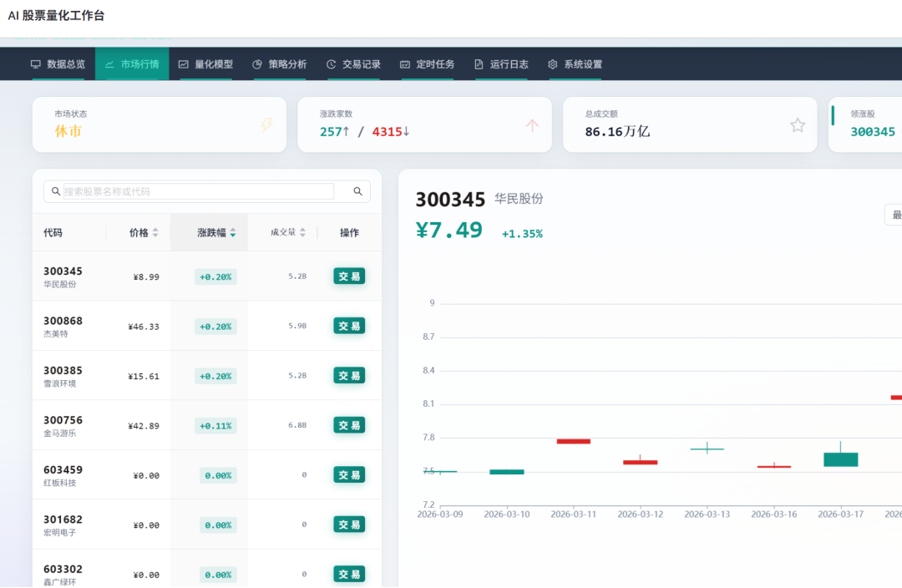The width and height of the screenshot is (902, 588).
Task: Click the 2026-03-16 red candlestick
Action: [774, 466]
